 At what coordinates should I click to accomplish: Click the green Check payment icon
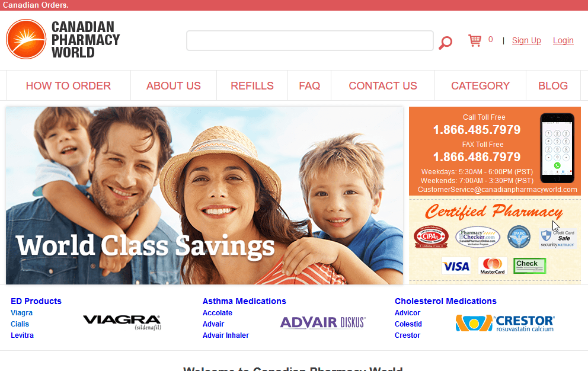tap(529, 266)
